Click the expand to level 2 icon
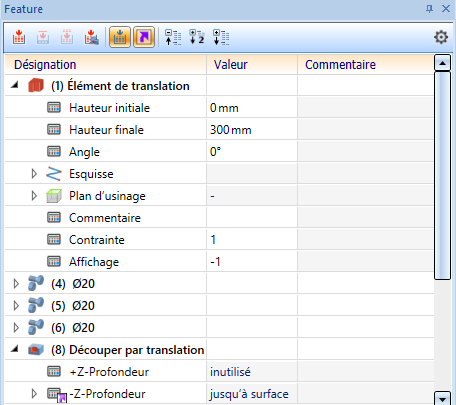The width and height of the screenshot is (456, 405). 197,37
